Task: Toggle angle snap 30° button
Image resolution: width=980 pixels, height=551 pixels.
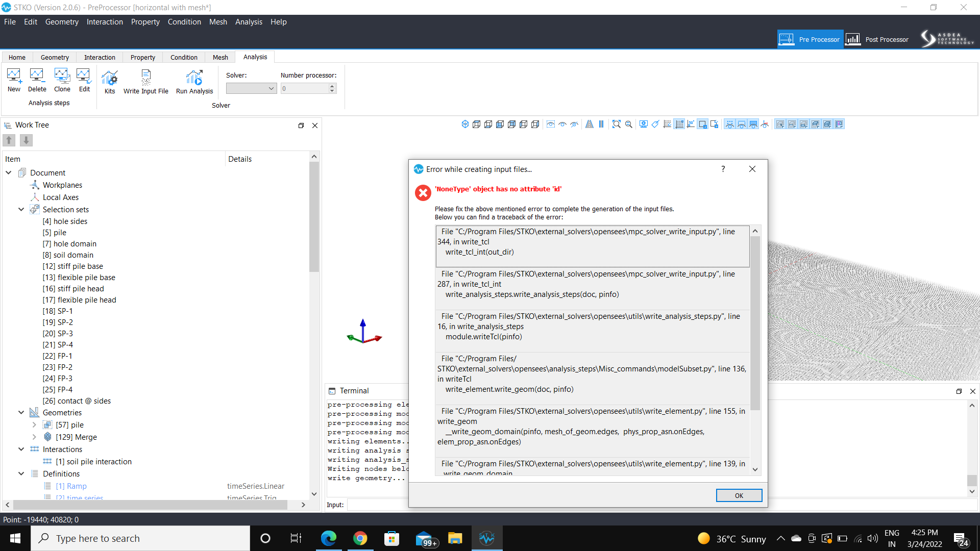Action: pyautogui.click(x=691, y=124)
